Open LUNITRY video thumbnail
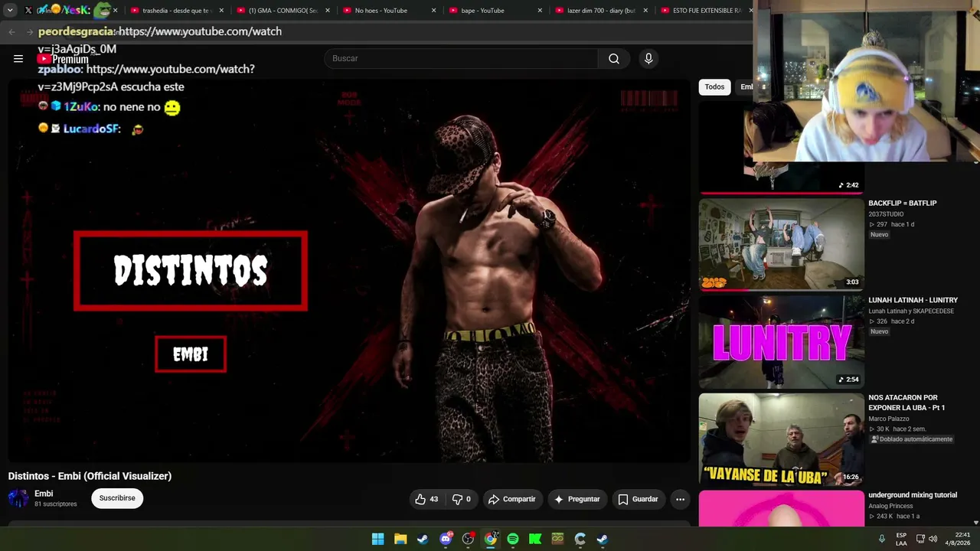 point(782,342)
